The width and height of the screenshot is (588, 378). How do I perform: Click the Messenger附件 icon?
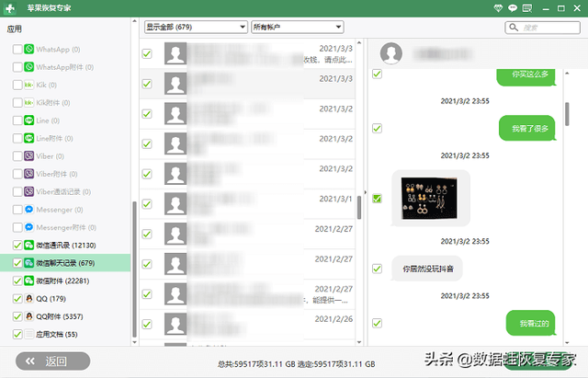coord(28,227)
